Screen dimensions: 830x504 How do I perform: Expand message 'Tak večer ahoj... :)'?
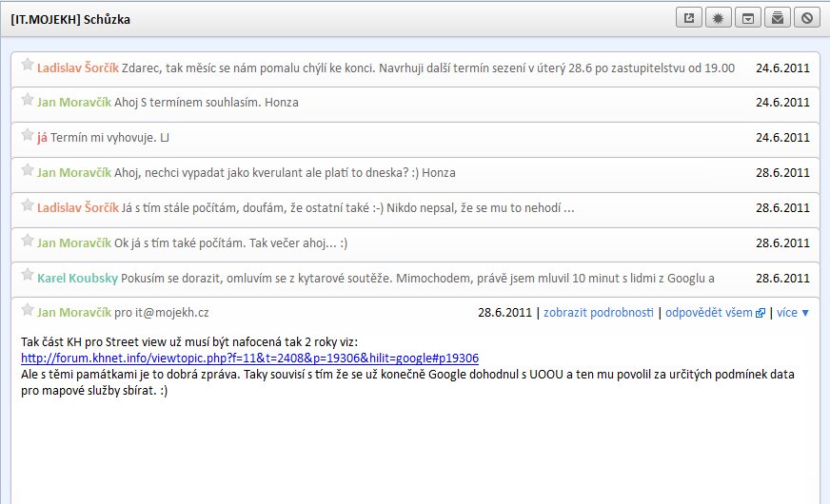416,244
